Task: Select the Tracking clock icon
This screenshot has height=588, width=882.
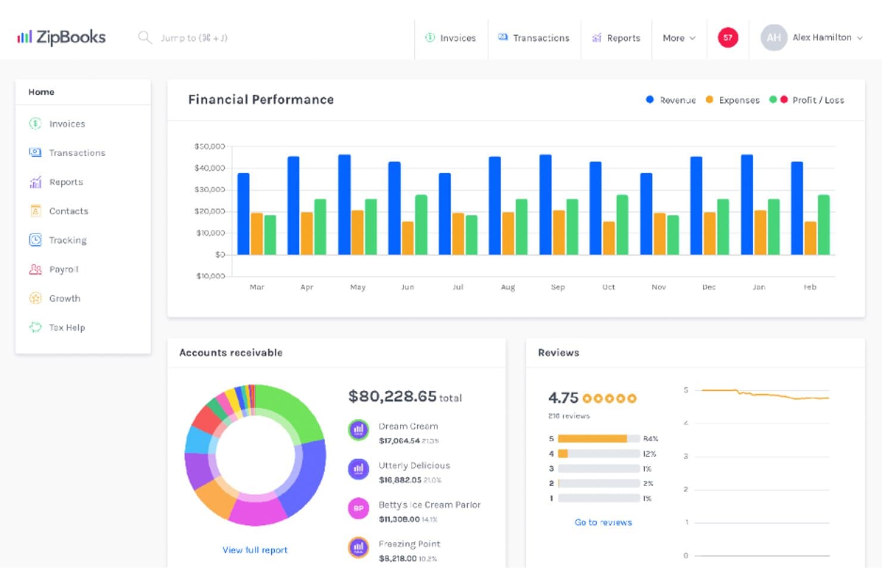Action: (x=35, y=240)
